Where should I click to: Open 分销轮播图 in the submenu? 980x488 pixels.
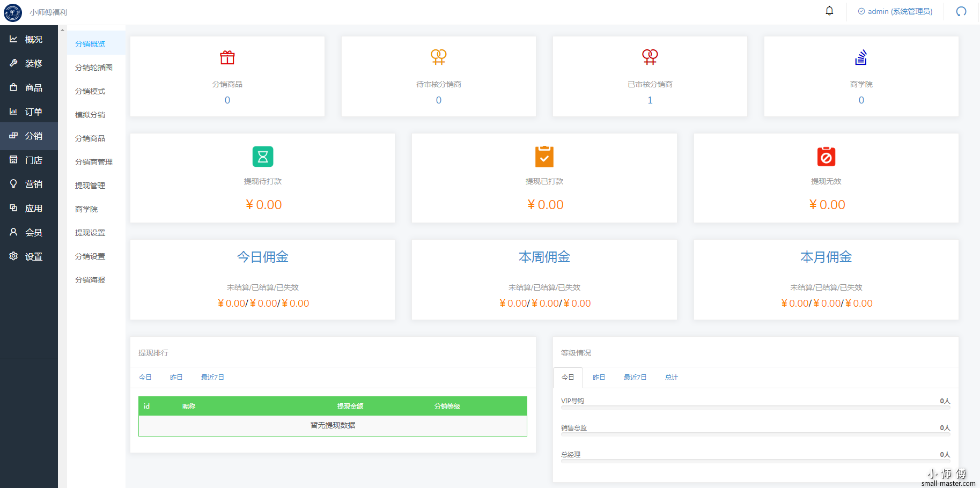(94, 68)
